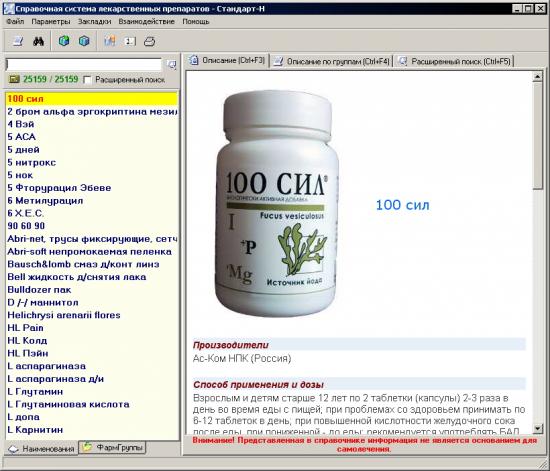Select '2 бром альфа эргокриптина' list entry
This screenshot has width=550, height=471.
click(x=92, y=112)
